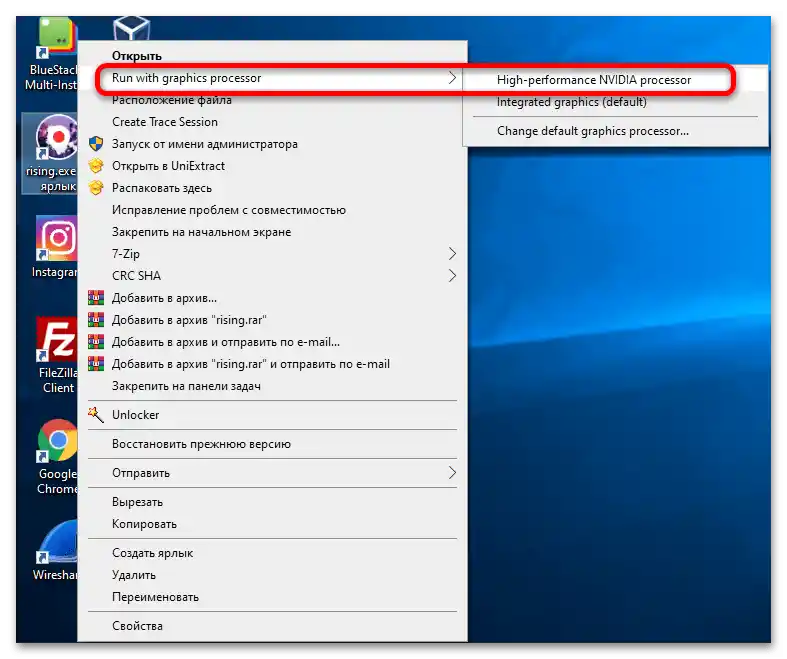The image size is (787, 659).
Task: Expand the Run with graphics processor arrow
Action: [452, 78]
